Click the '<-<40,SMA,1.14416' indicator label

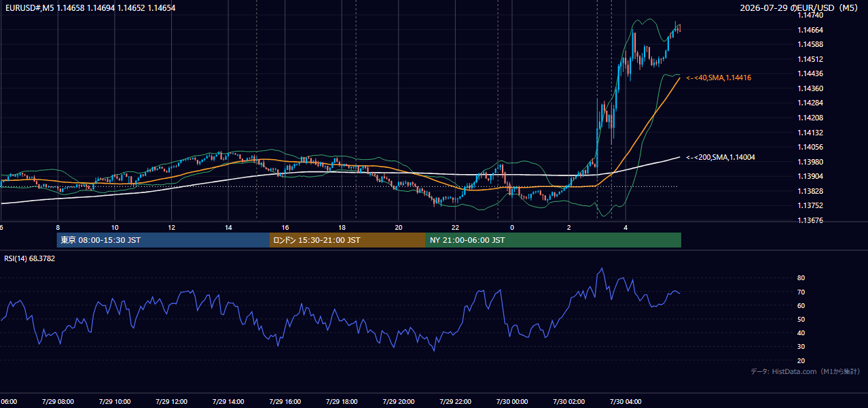[719, 78]
